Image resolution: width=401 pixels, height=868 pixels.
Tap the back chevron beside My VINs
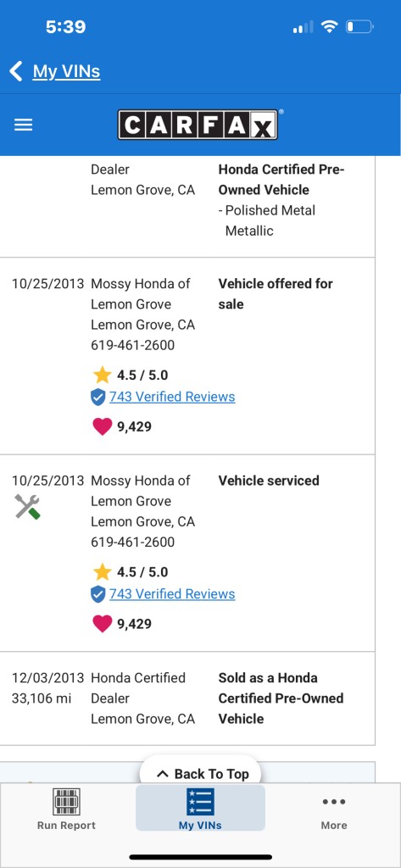pos(16,71)
